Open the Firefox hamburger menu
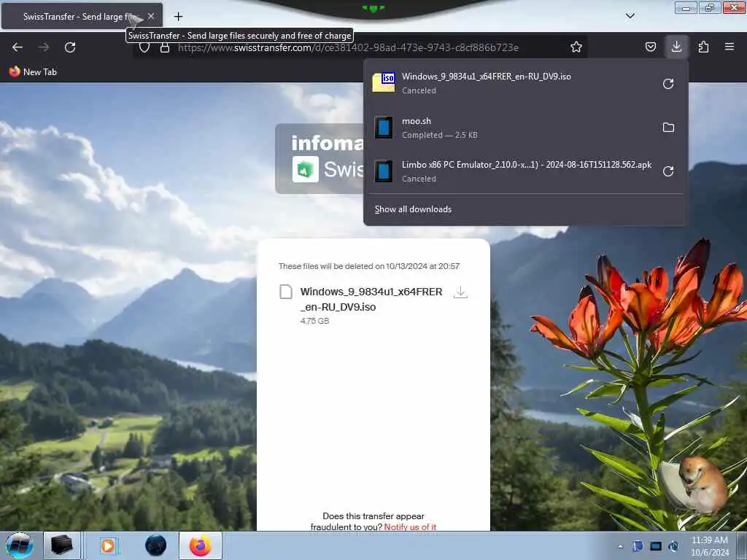Image resolution: width=747 pixels, height=560 pixels. (729, 47)
